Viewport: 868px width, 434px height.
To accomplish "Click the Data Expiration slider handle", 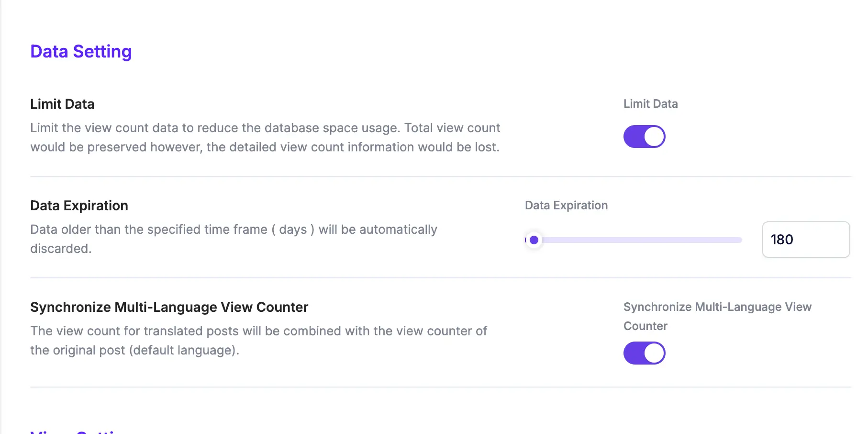I will 534,240.
